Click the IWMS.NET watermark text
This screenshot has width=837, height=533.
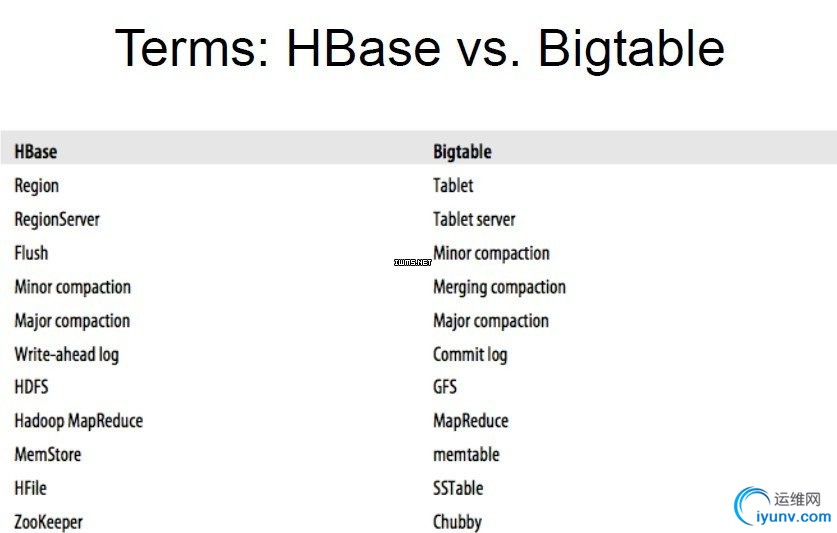coord(413,262)
